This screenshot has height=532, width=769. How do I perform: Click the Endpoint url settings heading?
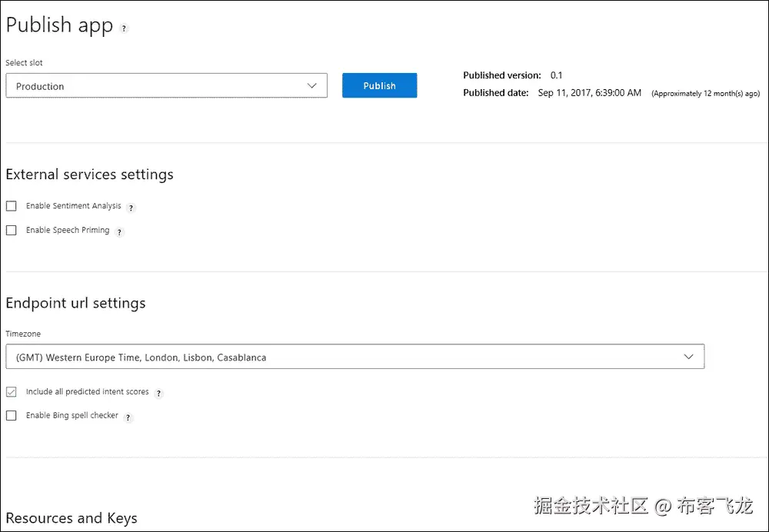[x=75, y=304]
